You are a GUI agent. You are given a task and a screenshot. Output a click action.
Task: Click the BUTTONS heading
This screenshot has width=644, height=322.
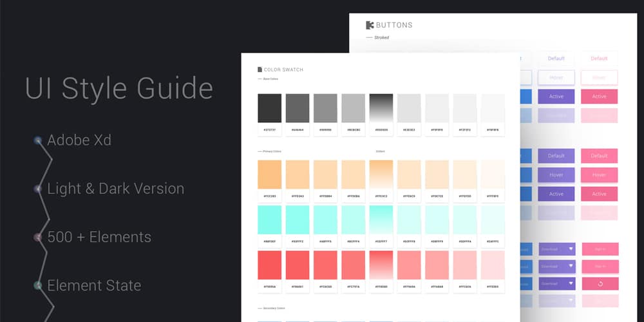coord(394,25)
